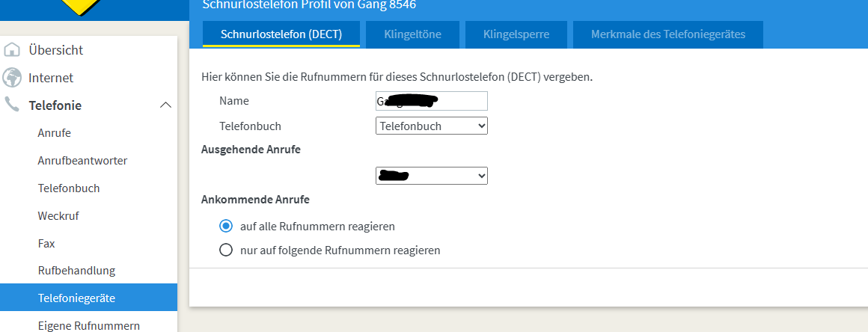The image size is (868, 332).
Task: Click the Übersicht home icon
Action: 12,50
